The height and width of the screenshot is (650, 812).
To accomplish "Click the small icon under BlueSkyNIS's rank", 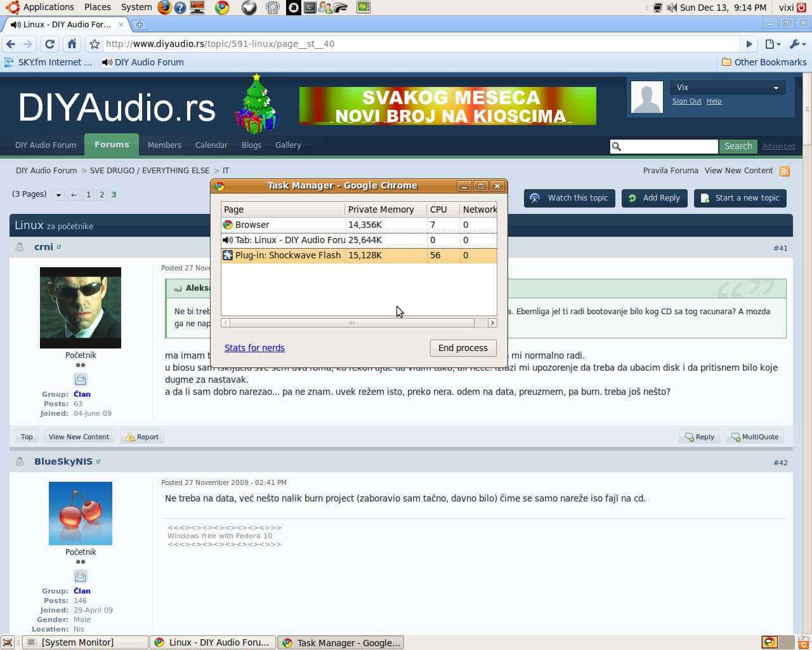I will coord(81,576).
